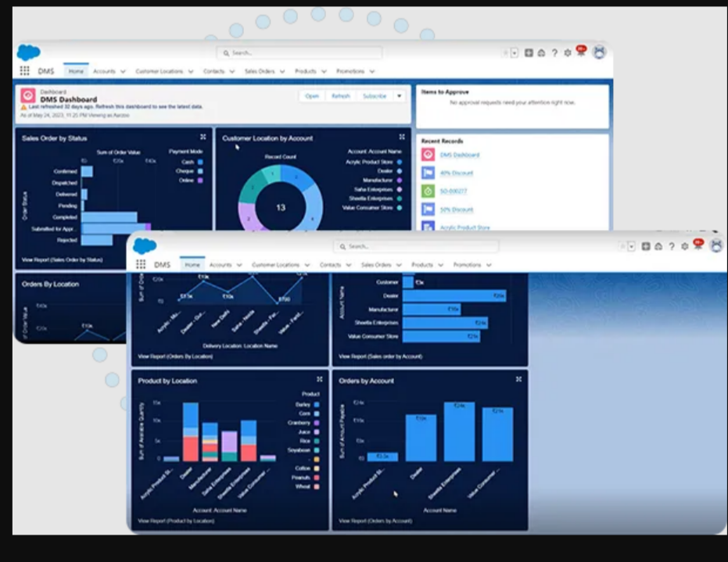Open the dropdown arrow next to Subscribe
This screenshot has width=728, height=562.
click(399, 96)
